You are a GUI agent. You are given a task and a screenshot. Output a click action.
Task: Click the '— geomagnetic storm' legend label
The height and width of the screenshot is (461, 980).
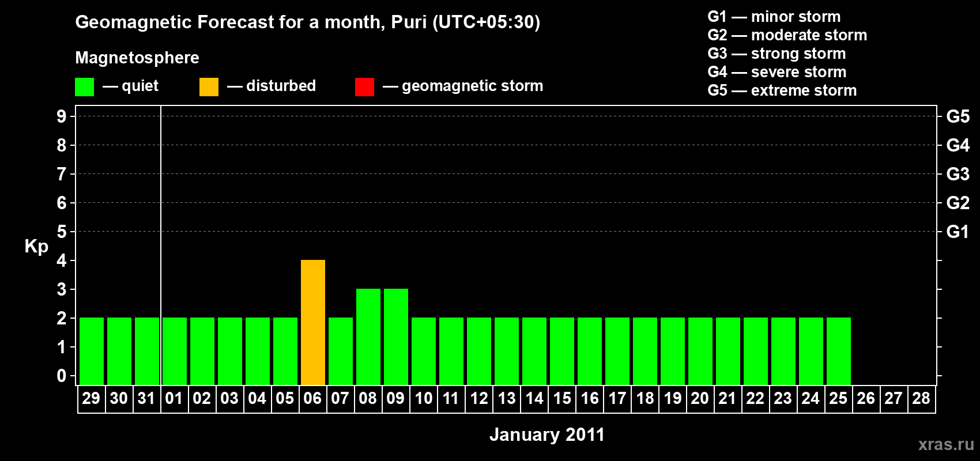[463, 86]
